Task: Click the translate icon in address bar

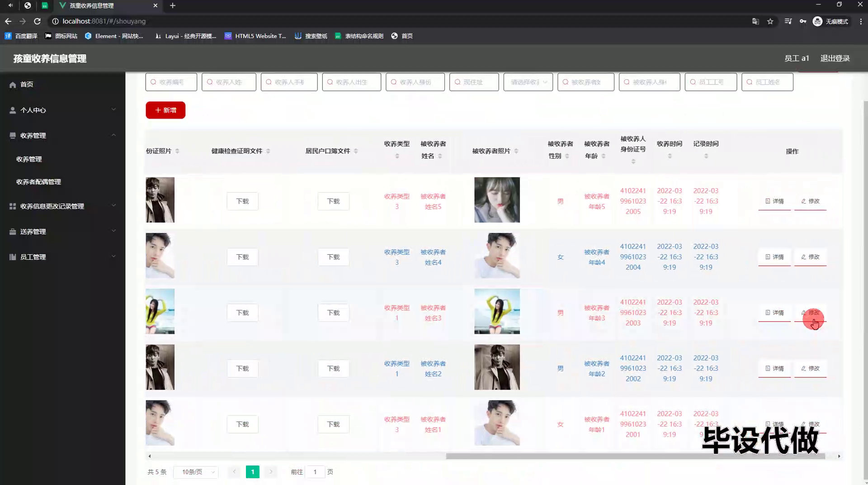Action: [x=755, y=21]
